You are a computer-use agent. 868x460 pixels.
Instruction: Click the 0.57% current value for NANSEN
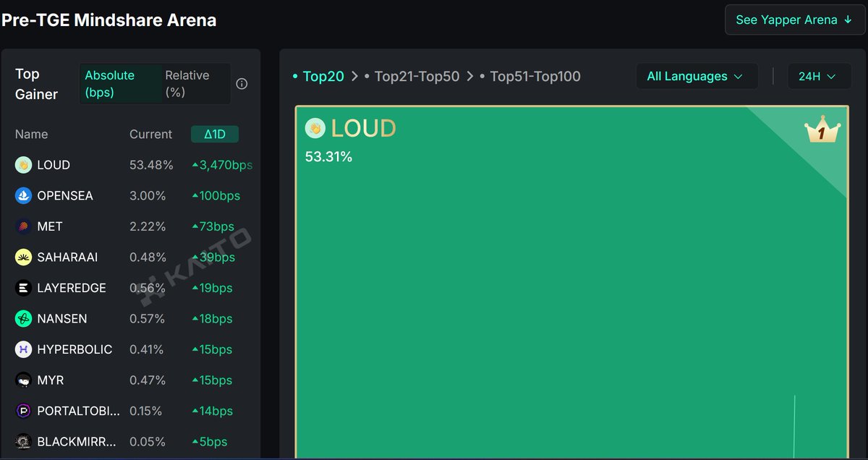pos(147,318)
